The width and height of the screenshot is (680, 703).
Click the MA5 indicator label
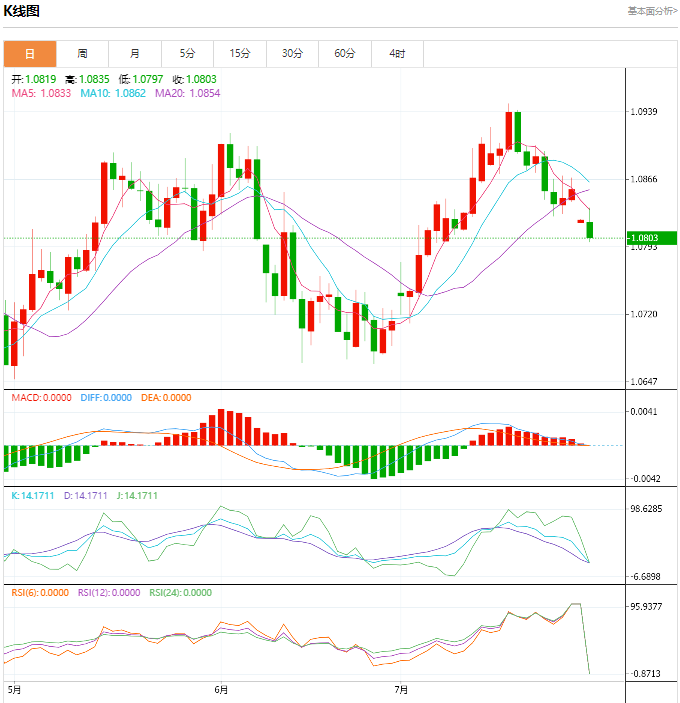tap(41, 93)
